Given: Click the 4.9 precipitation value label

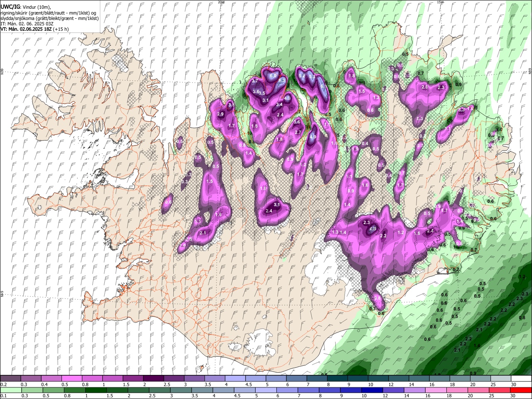Looking at the screenshot, I should click(313, 137).
